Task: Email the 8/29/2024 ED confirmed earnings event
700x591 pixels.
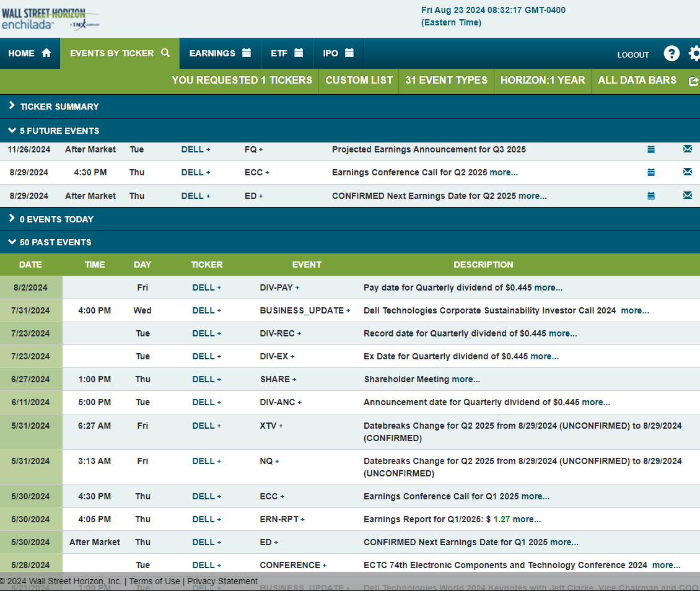Action: [688, 195]
